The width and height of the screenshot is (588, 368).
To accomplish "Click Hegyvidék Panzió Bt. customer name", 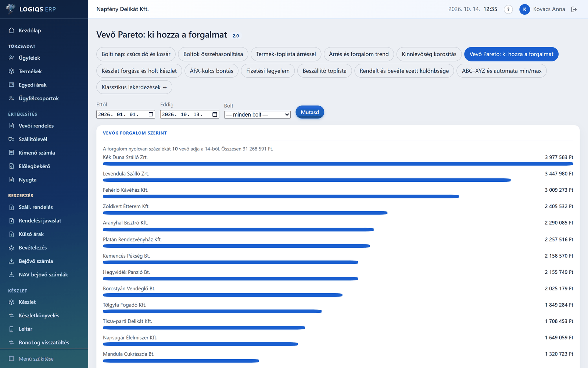I will [x=126, y=272].
